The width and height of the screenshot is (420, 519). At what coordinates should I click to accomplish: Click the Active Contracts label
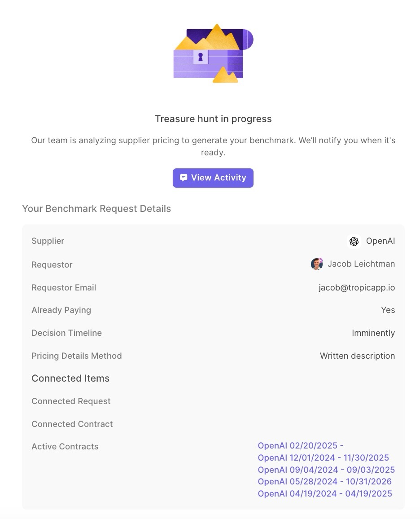coord(65,447)
